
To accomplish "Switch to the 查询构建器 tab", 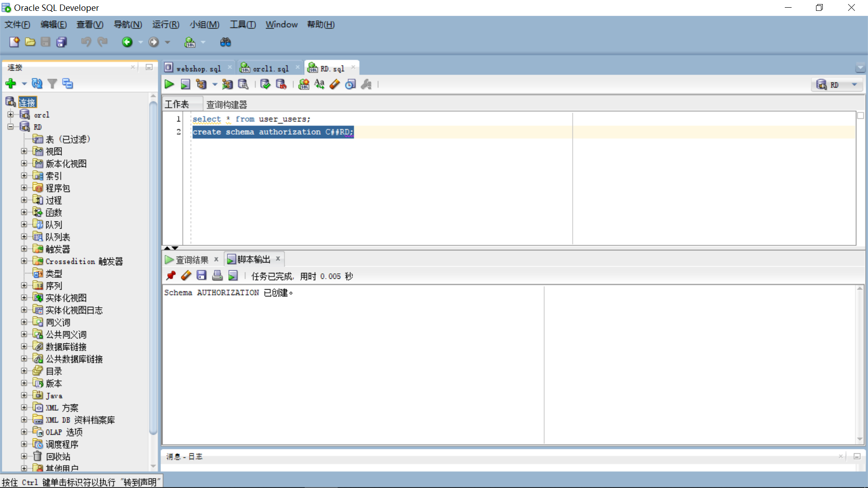I will (226, 104).
